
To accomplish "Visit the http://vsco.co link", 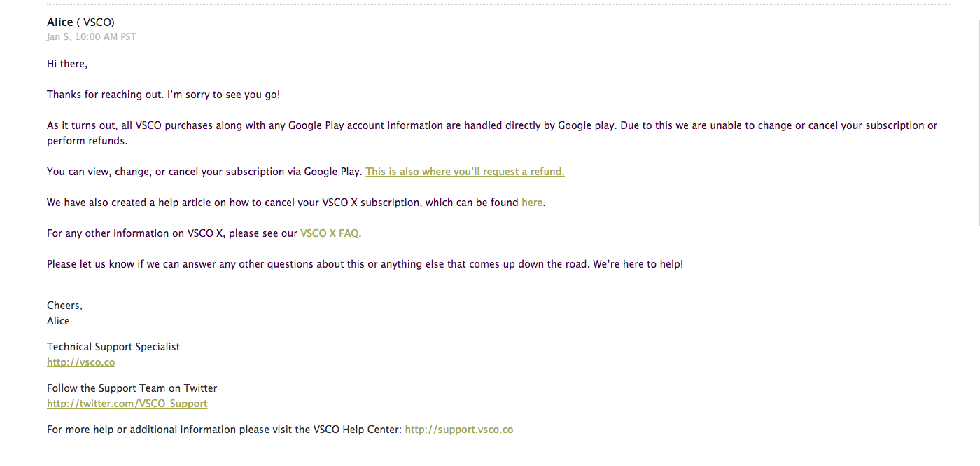I will [x=81, y=362].
